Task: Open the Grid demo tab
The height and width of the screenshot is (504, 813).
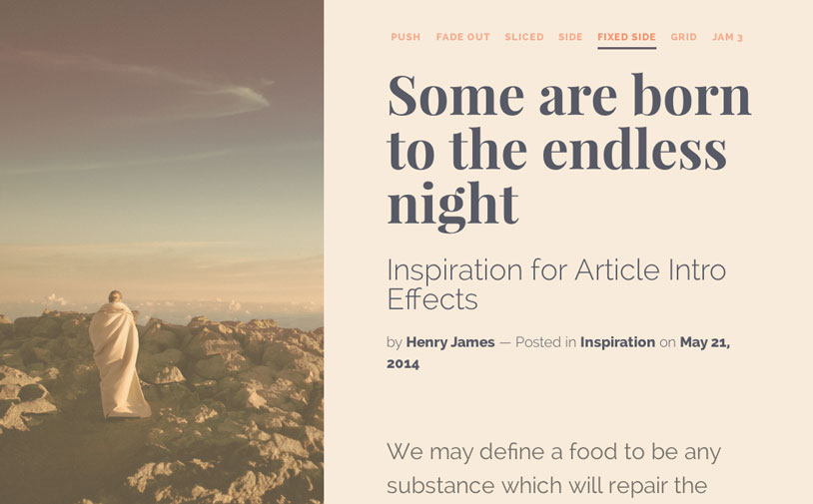Action: 684,37
